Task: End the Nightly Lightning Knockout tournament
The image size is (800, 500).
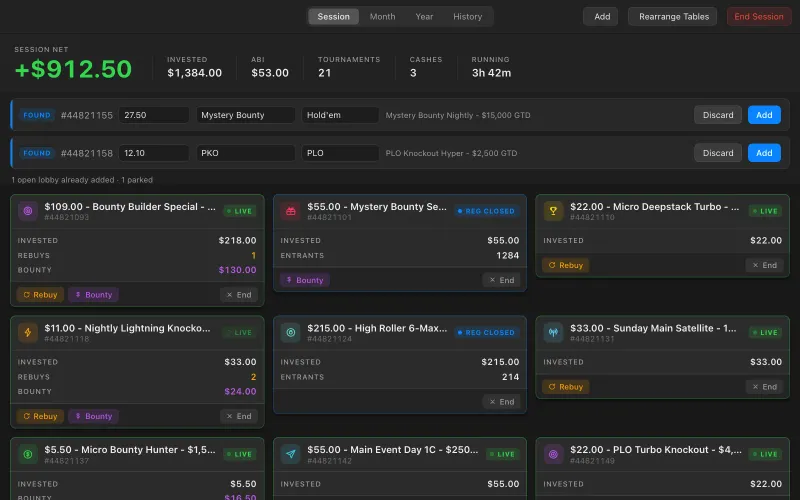Action: click(x=239, y=416)
